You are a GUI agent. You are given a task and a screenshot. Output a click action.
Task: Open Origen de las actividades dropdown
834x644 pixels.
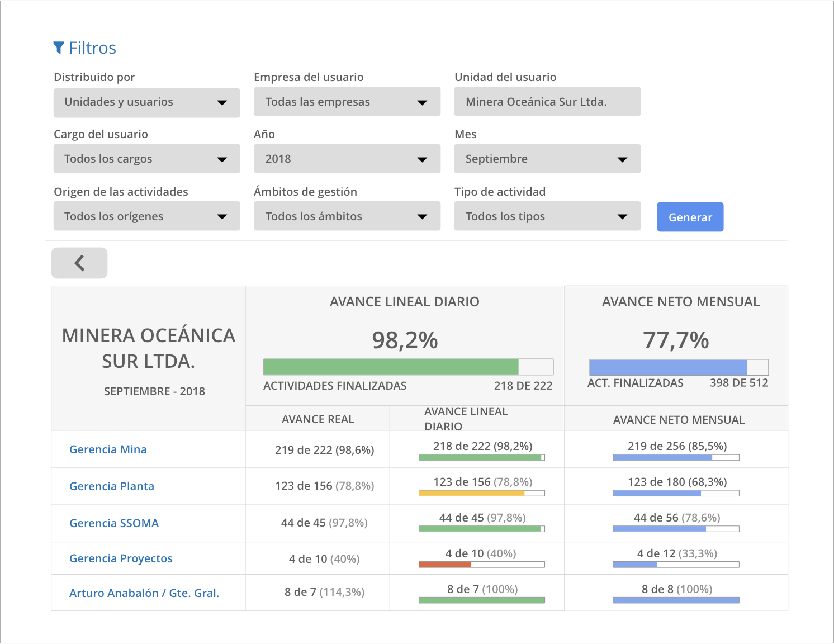click(146, 216)
